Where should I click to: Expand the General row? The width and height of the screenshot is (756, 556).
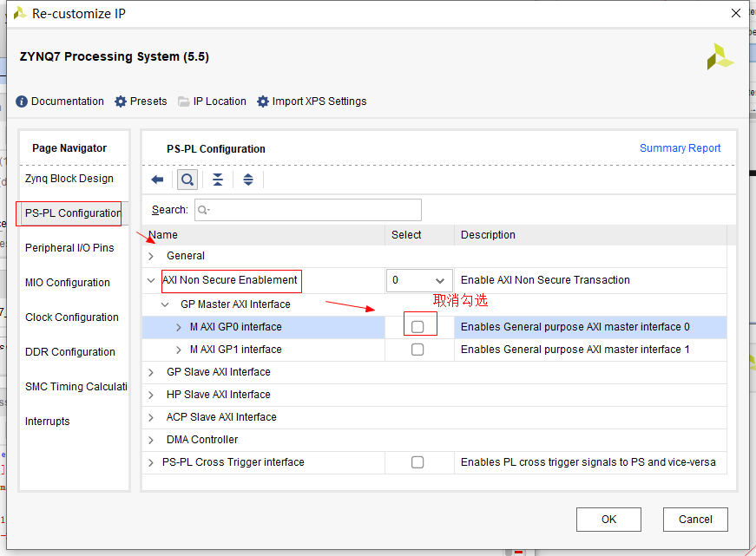point(151,256)
